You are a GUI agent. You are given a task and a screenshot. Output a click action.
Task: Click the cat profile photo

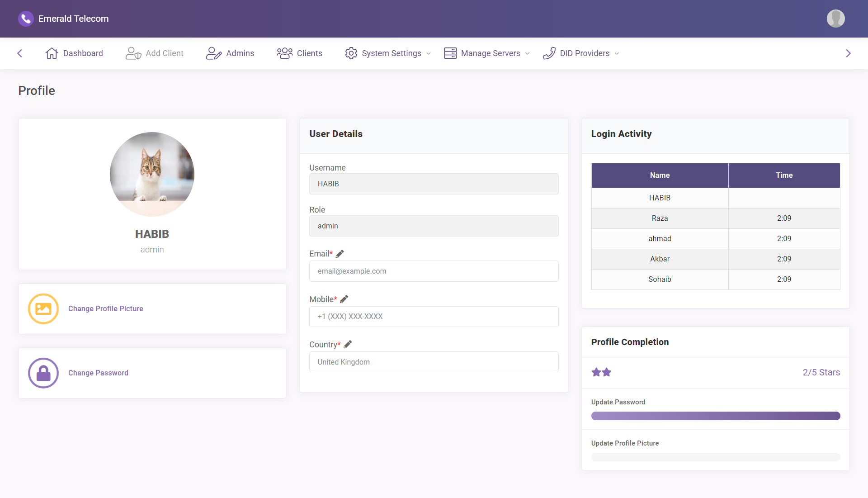152,174
